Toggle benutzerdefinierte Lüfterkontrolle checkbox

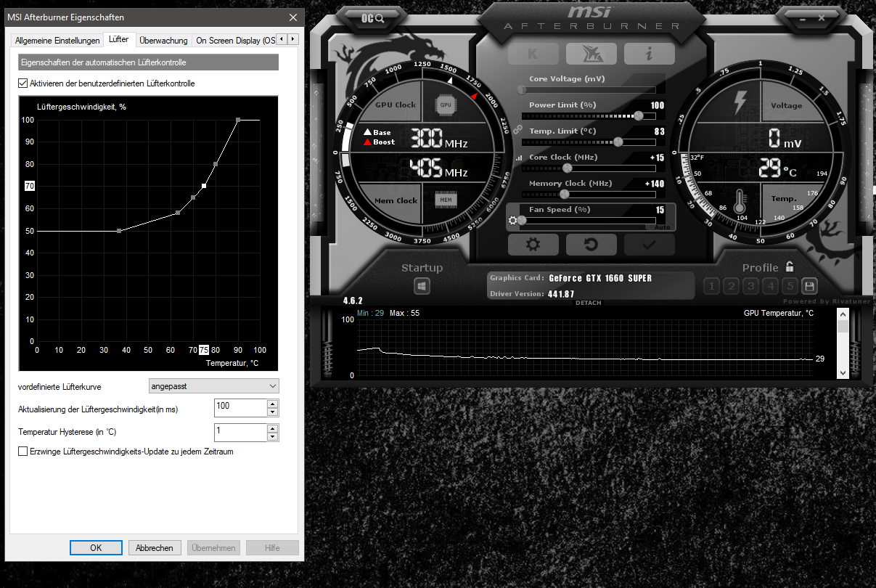[22, 83]
